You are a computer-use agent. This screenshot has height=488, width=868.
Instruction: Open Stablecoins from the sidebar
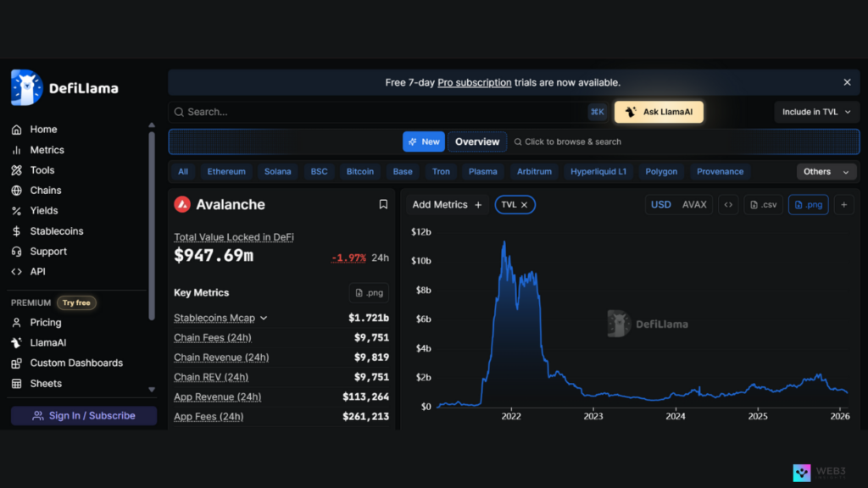tap(56, 231)
